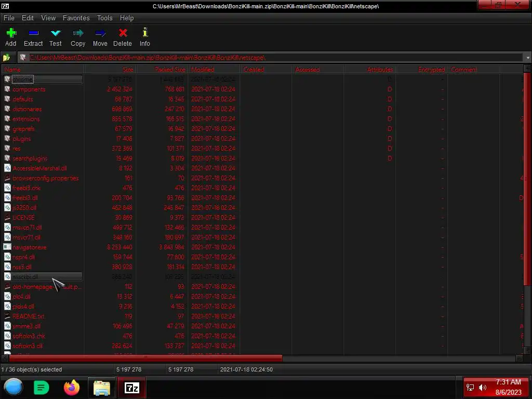532x399 pixels.
Task: Click the Move toolbar icon
Action: (x=100, y=33)
